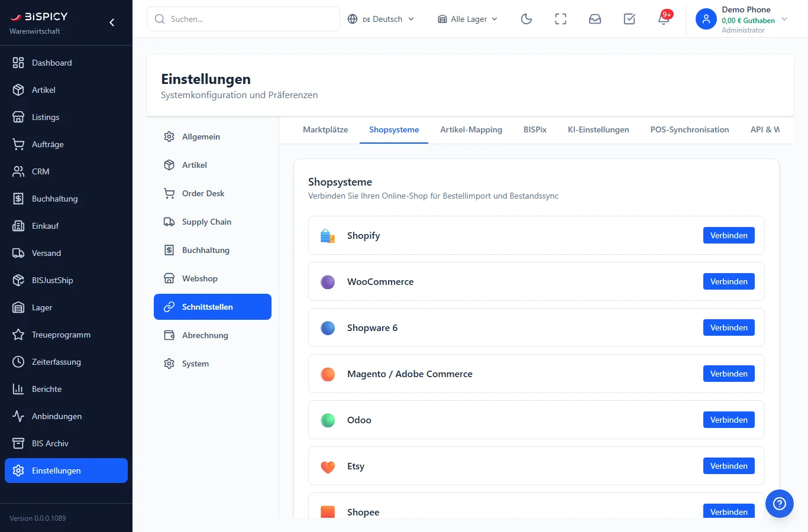Switch to the Marktplätze tab

325,129
